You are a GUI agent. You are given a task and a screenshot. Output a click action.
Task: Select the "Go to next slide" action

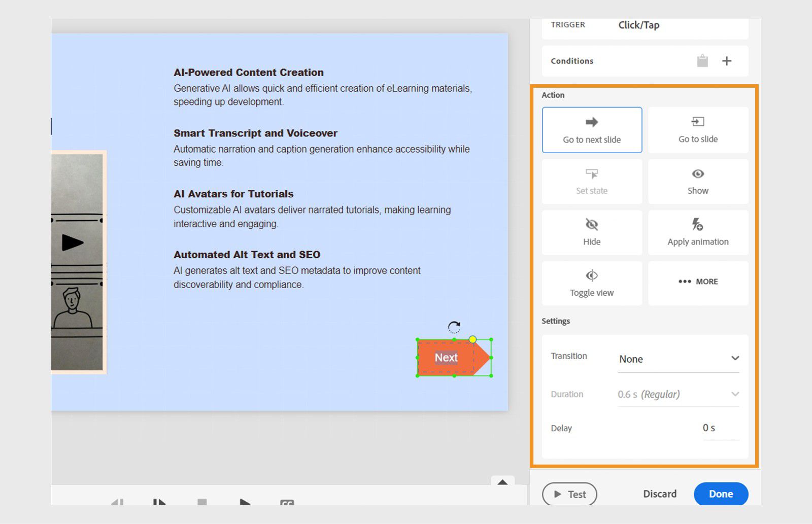pyautogui.click(x=592, y=130)
